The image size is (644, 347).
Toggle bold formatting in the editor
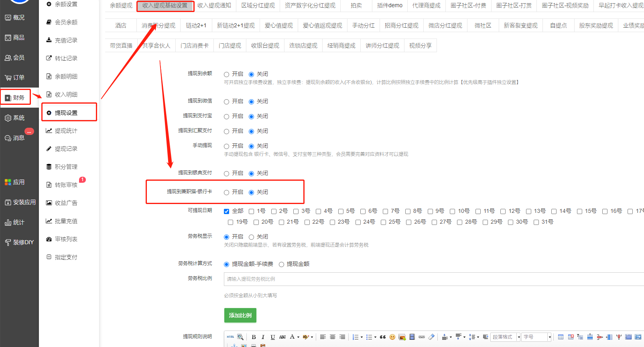254,337
